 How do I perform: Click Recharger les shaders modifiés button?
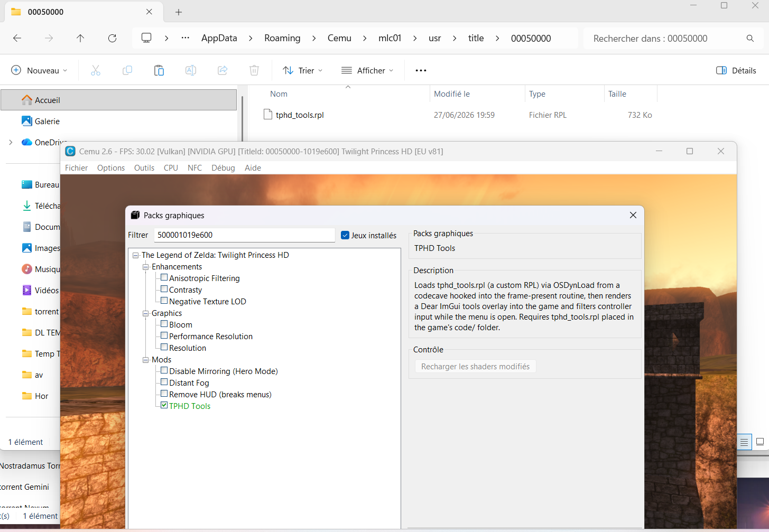click(476, 367)
